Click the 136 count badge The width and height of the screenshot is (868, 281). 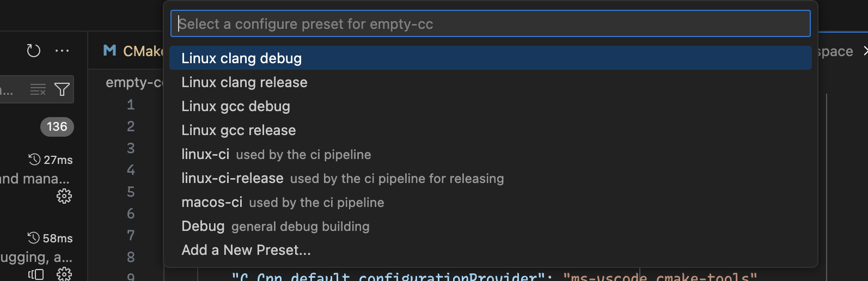click(x=57, y=127)
